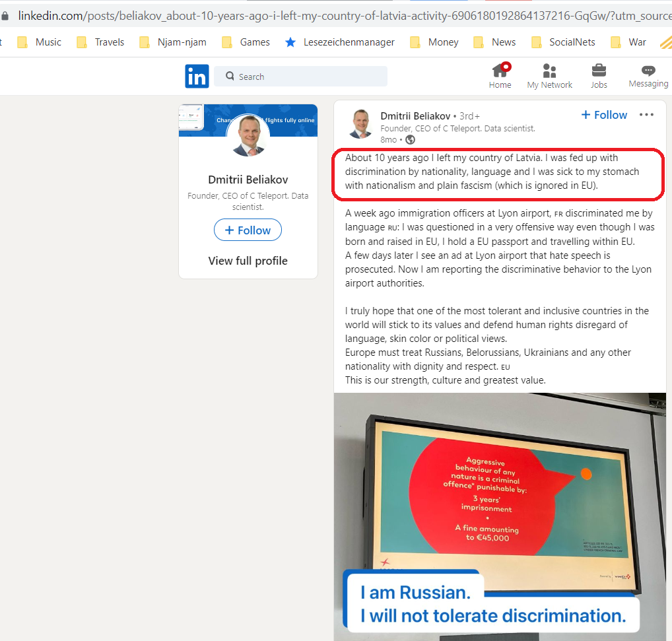The height and width of the screenshot is (641, 672).
Task: Expand the Travels bookmarks folder
Action: pyautogui.click(x=100, y=42)
